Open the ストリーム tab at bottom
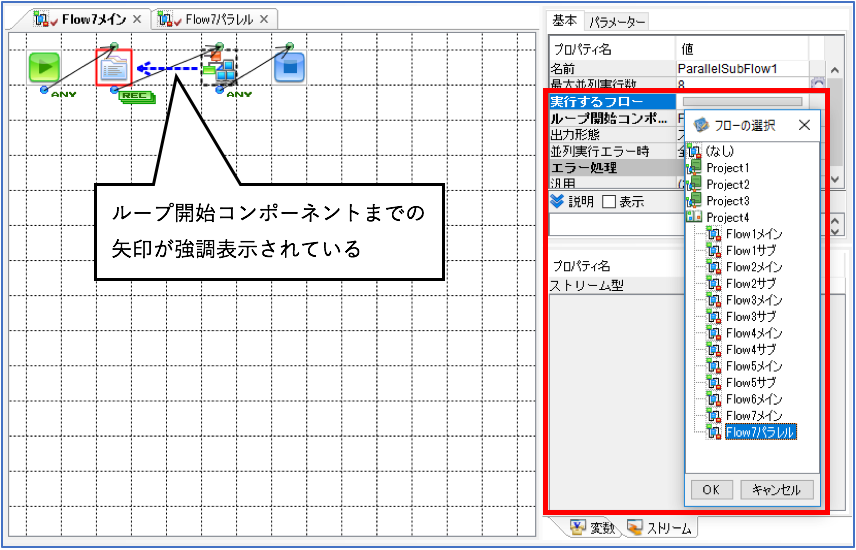This screenshot has width=856, height=550. point(661,528)
